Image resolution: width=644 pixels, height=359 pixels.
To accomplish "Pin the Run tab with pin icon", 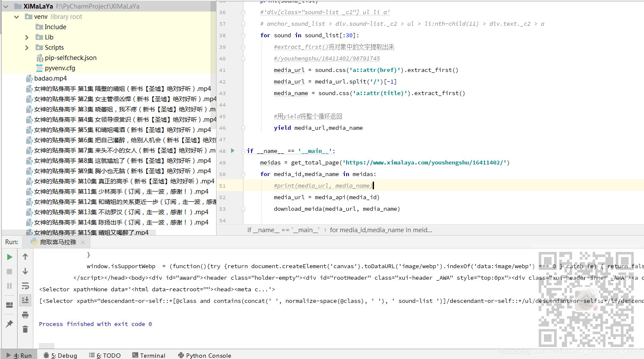I will 9,324.
